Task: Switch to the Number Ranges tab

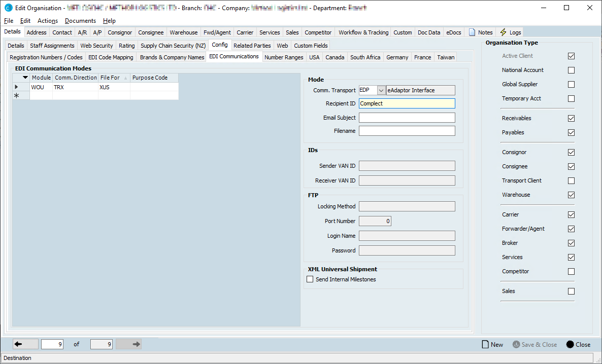Action: click(284, 57)
